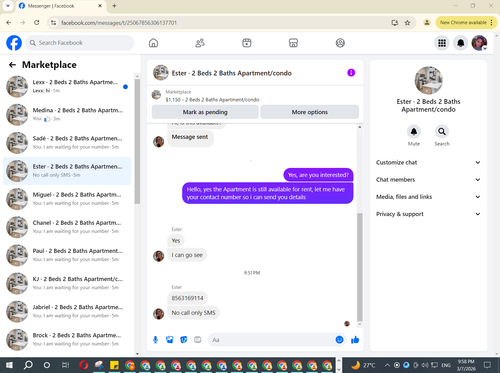500x373 pixels.
Task: Open the Jabriel conversation
Action: tap(67, 311)
